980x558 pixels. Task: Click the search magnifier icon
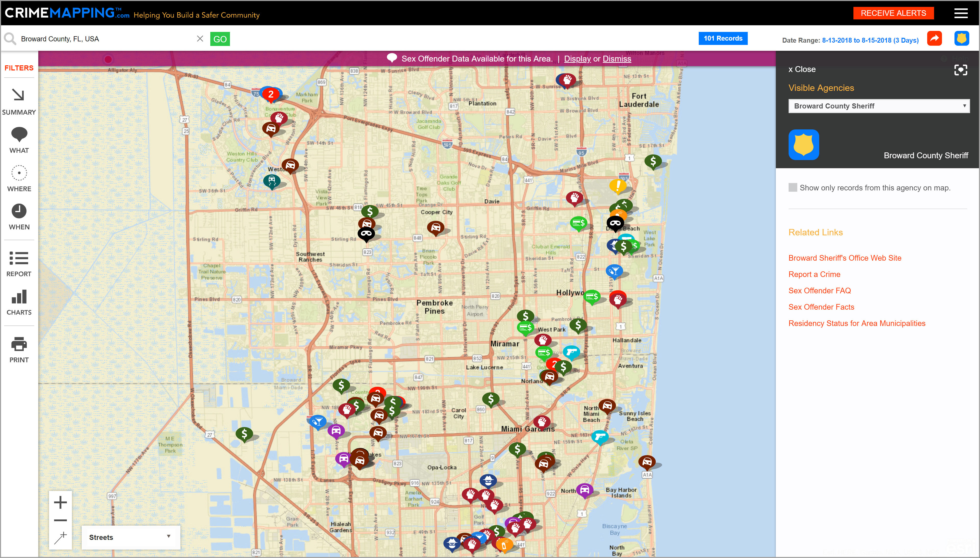[10, 39]
